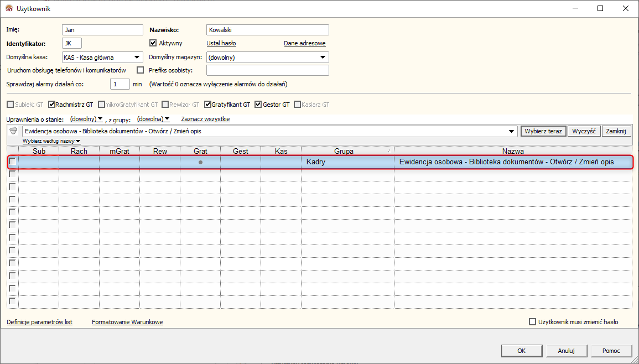
Task: Toggle the Aktywny checkbox
Action: coord(153,43)
